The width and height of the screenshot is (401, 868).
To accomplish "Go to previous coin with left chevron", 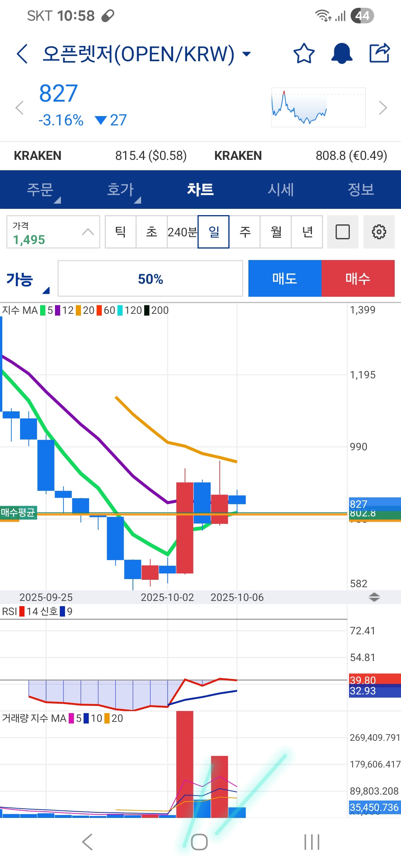I will pos(19,108).
